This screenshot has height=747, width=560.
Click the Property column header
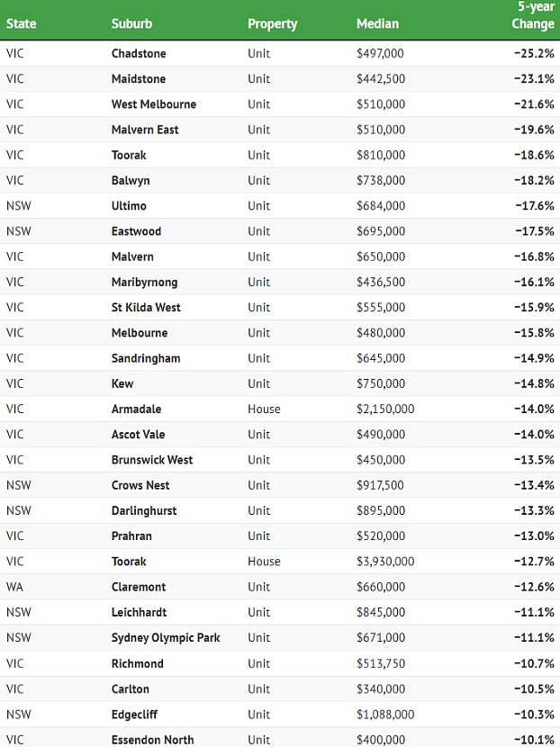click(272, 24)
